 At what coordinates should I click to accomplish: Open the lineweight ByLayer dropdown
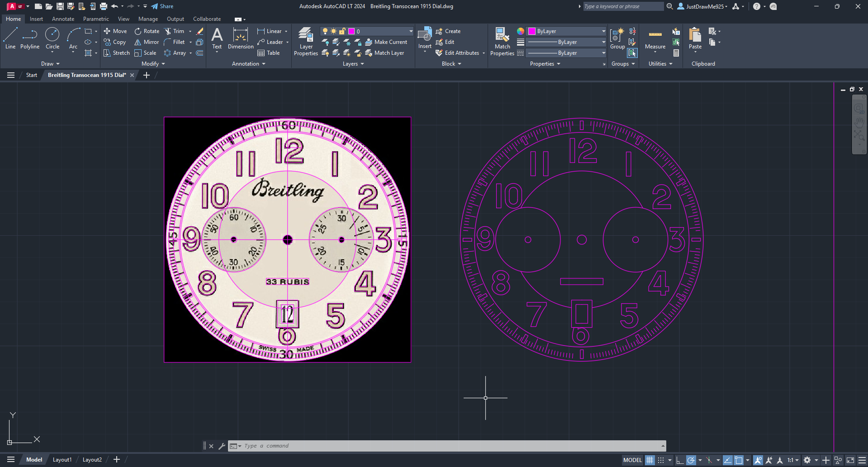[x=567, y=42]
